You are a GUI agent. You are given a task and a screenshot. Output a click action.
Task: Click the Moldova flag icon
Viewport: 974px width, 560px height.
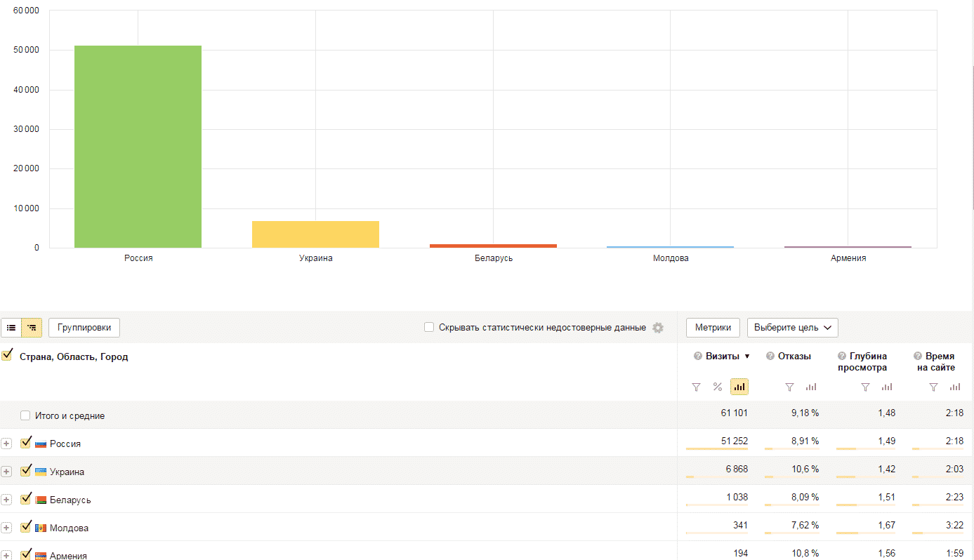(41, 528)
